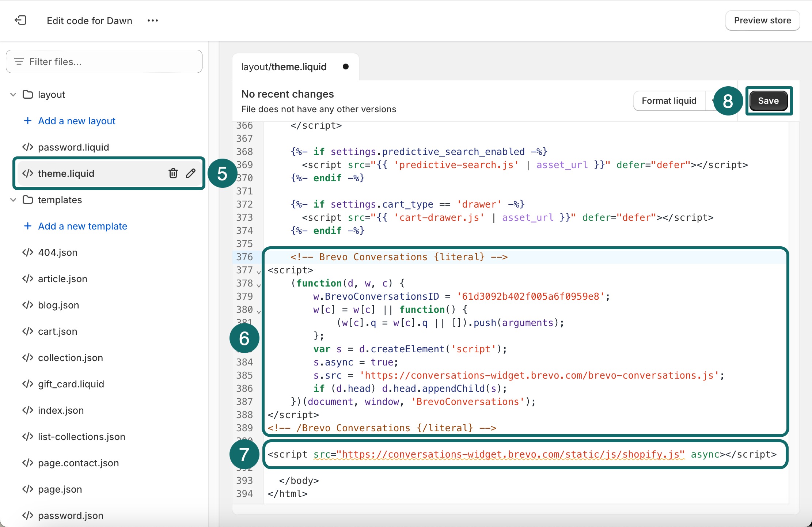Viewport: 812px width, 527px height.
Task: Click the page.json code file icon
Action: [28, 489]
